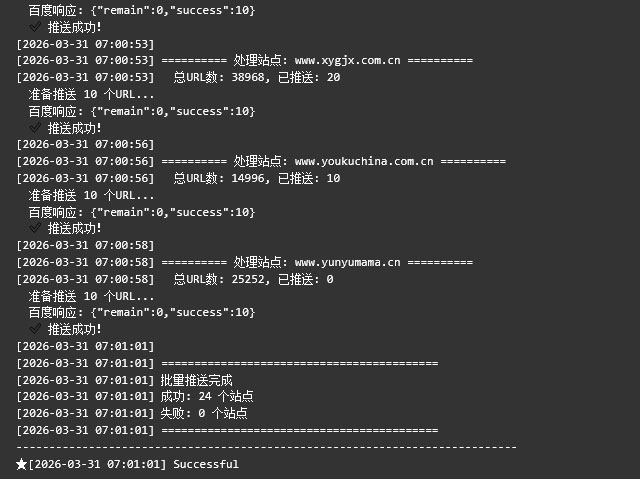
Task: Click the final "Successful" status text
Action: 206,464
